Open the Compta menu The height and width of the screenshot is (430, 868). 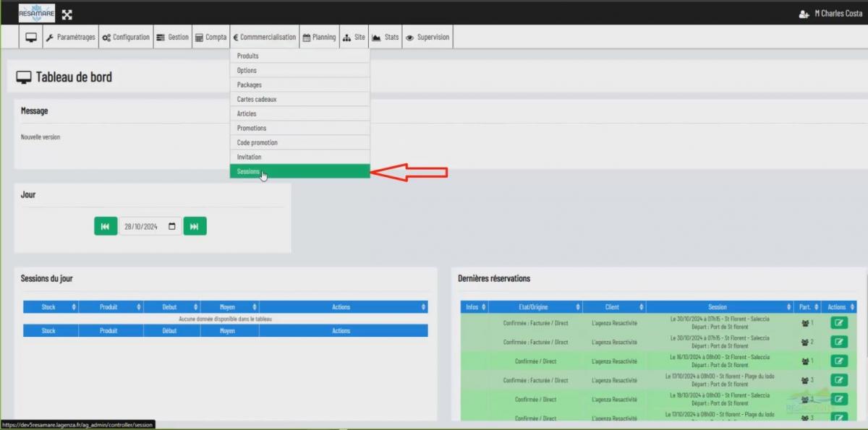210,38
